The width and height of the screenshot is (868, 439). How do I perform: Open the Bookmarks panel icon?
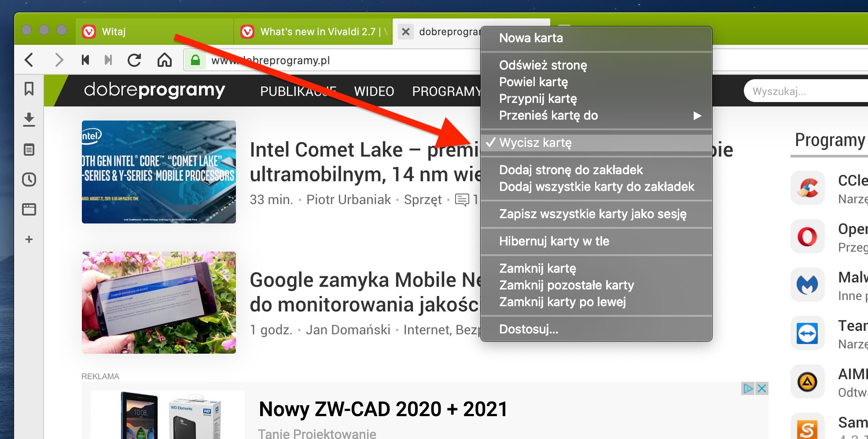29,89
